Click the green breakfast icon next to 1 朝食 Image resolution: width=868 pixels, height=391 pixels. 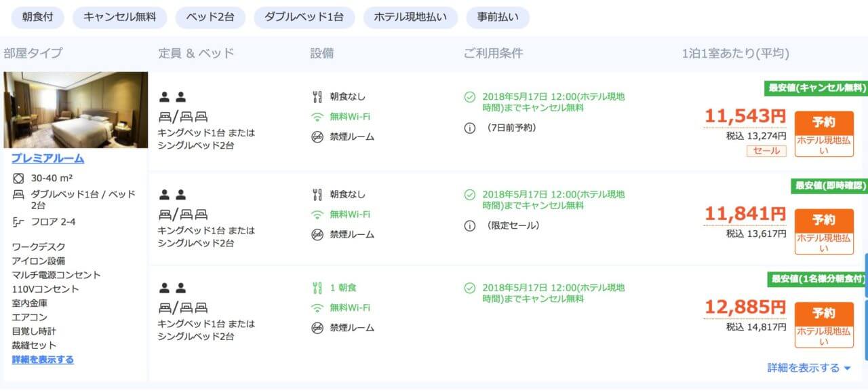pos(317,288)
